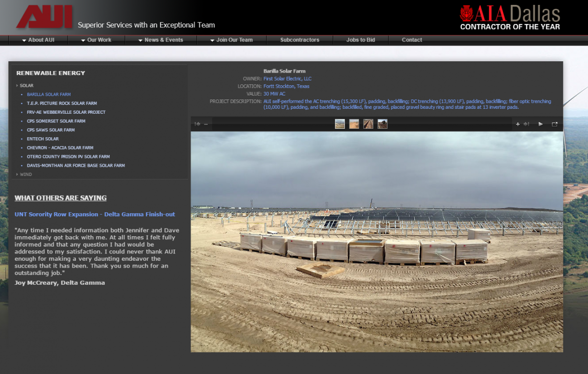
Task: Open the News & Events menu
Action: (160, 40)
